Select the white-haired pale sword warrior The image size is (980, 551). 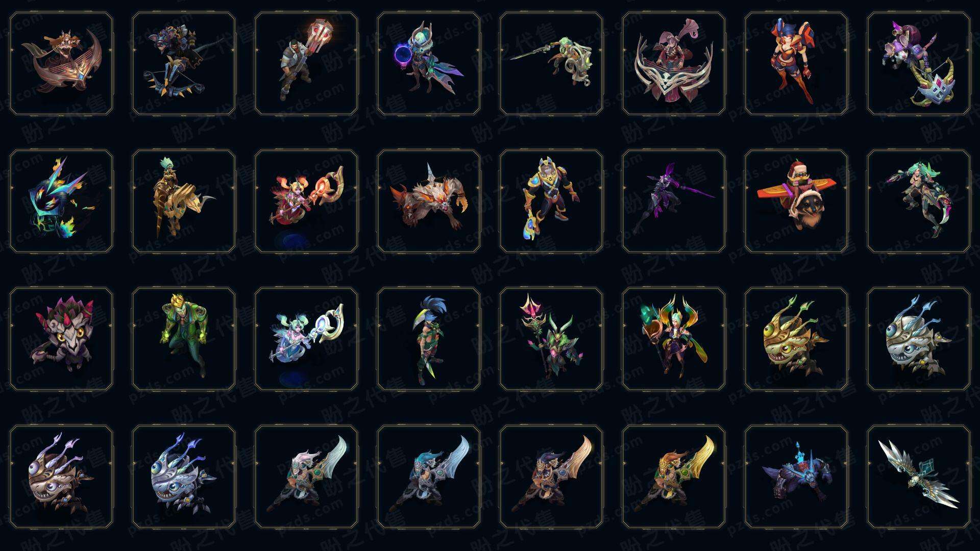point(306,477)
